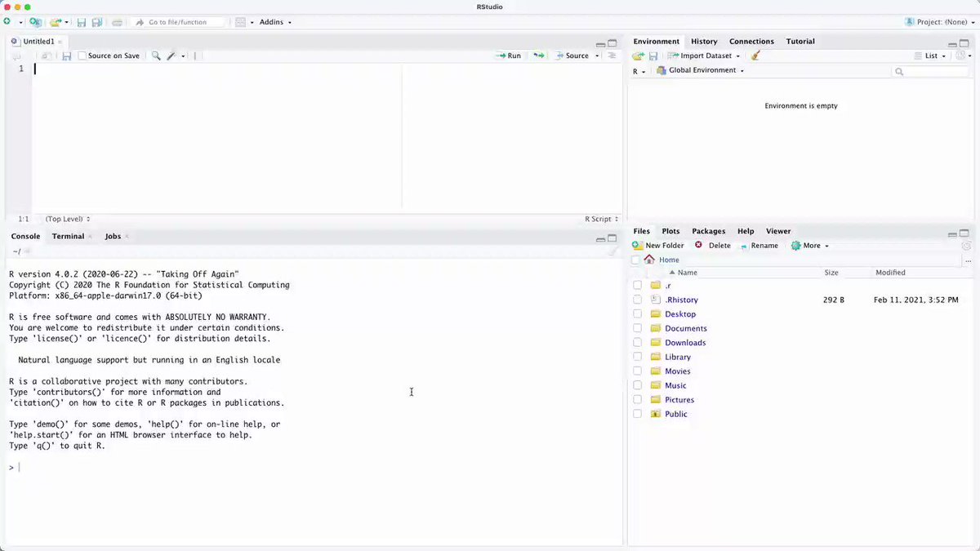This screenshot has height=551, width=980.
Task: Open the More dropdown in Files
Action: click(809, 246)
